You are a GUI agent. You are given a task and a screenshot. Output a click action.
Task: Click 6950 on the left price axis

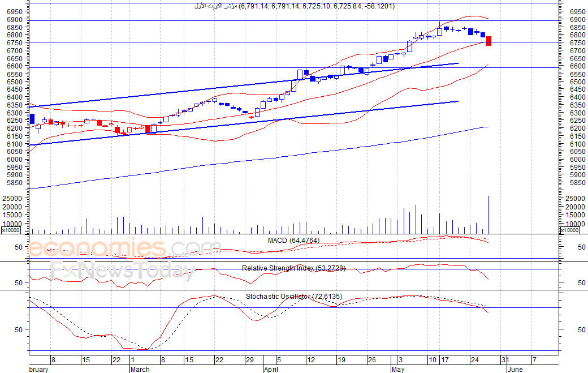15,11
